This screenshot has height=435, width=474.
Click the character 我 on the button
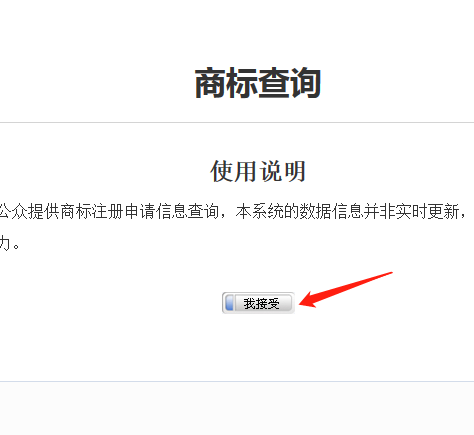coord(249,303)
